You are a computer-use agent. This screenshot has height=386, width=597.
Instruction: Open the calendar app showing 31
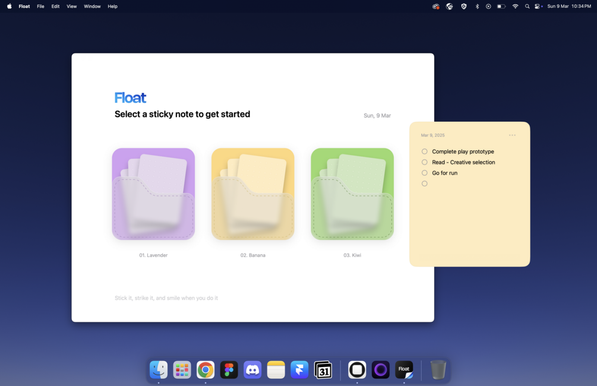pyautogui.click(x=323, y=370)
